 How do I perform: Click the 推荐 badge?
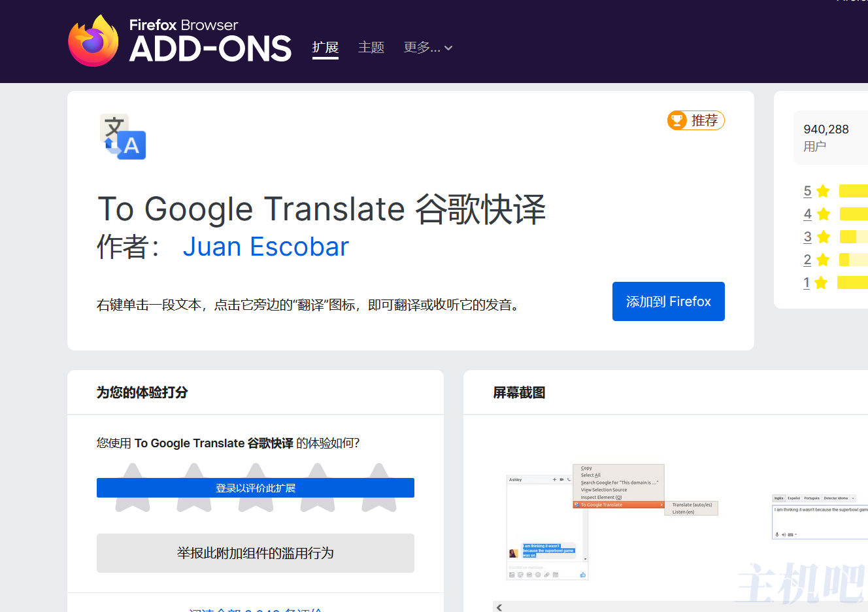pyautogui.click(x=696, y=120)
